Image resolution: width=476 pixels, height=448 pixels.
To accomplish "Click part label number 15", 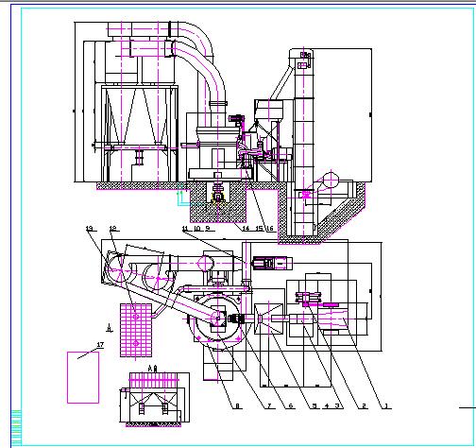I will [x=260, y=229].
